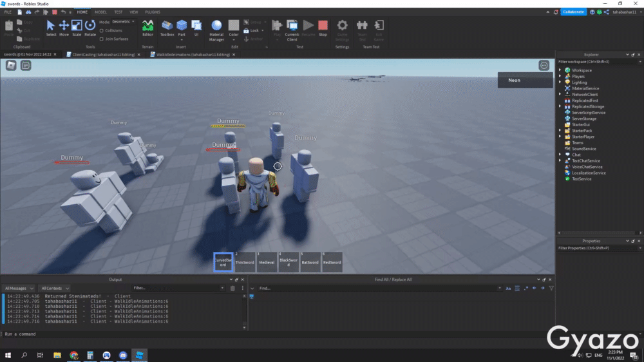
Task: Open the FILE menu
Action: (x=8, y=12)
